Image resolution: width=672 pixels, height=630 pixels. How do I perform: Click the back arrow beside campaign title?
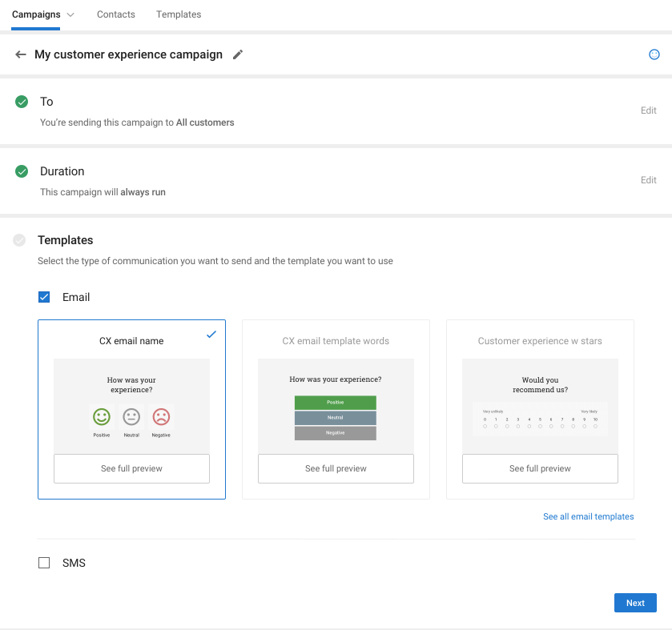click(x=21, y=54)
